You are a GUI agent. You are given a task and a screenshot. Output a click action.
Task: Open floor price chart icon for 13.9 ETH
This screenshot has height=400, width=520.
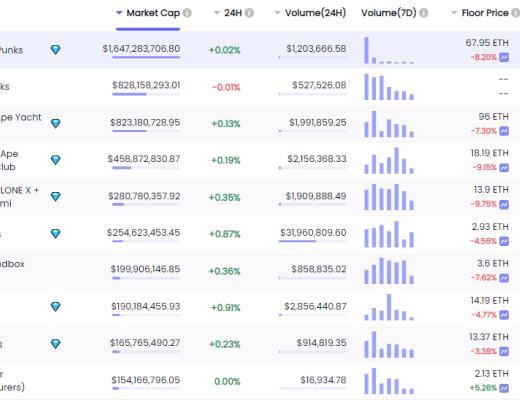click(x=504, y=204)
